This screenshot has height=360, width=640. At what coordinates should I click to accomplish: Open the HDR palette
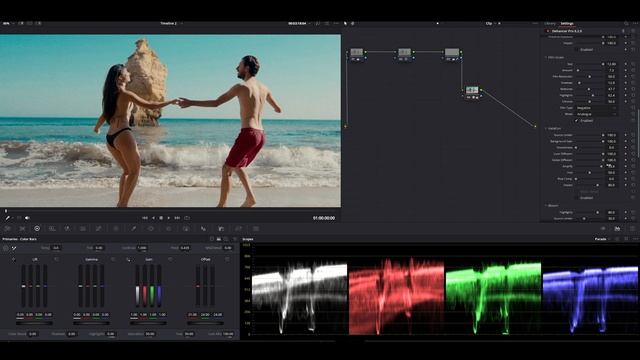click(x=52, y=229)
